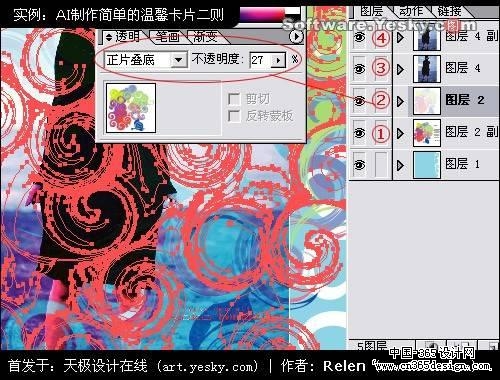Open the transparency panel flyout menu arrow
The height and width of the screenshot is (380, 500).
pos(296,36)
